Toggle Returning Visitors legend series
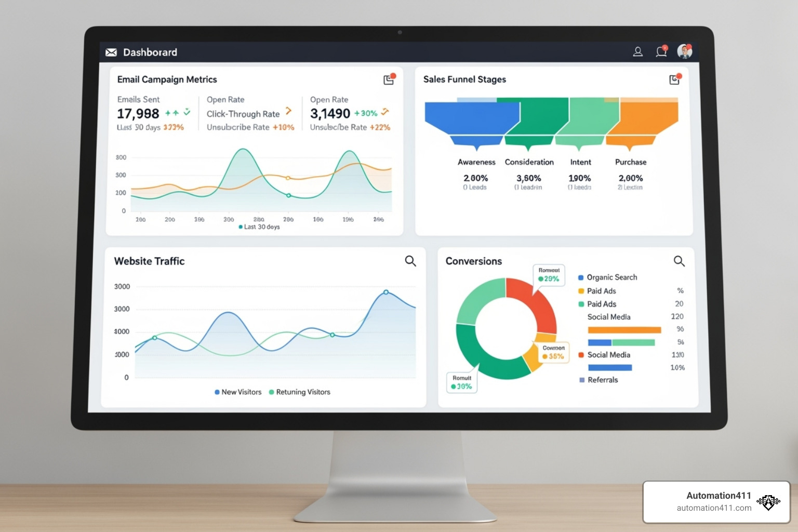 click(x=299, y=392)
